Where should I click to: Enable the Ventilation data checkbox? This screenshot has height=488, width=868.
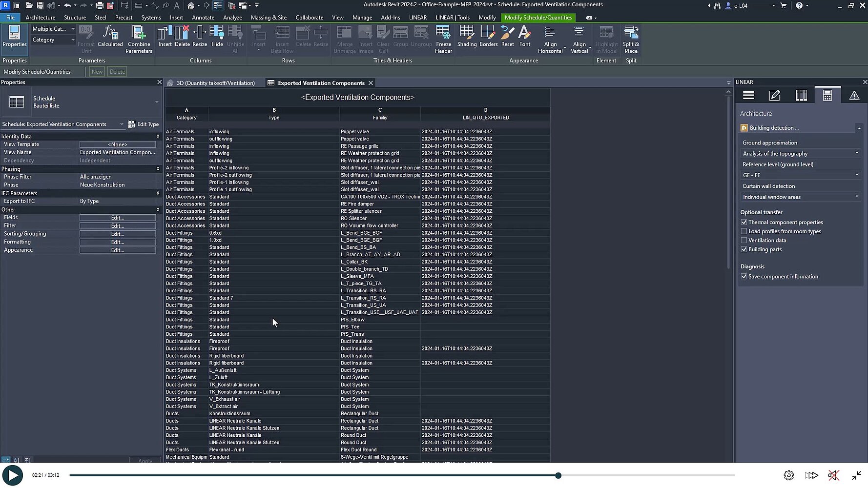pyautogui.click(x=744, y=241)
